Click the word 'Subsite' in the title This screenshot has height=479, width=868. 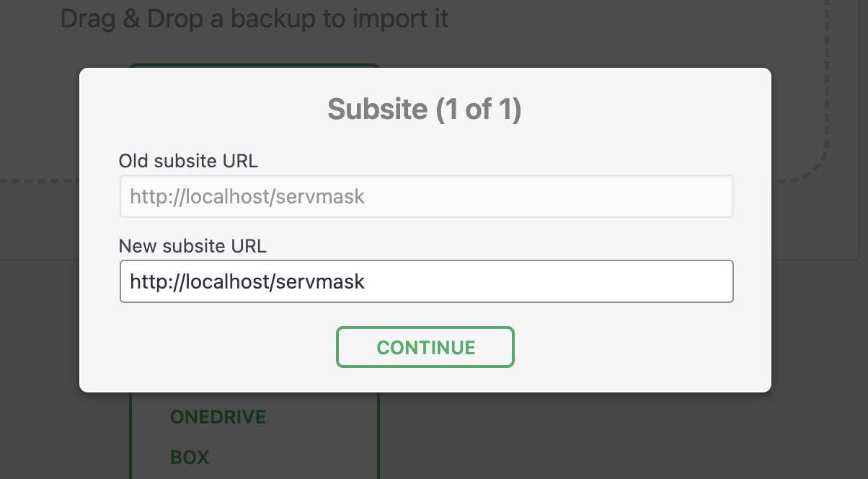point(377,110)
